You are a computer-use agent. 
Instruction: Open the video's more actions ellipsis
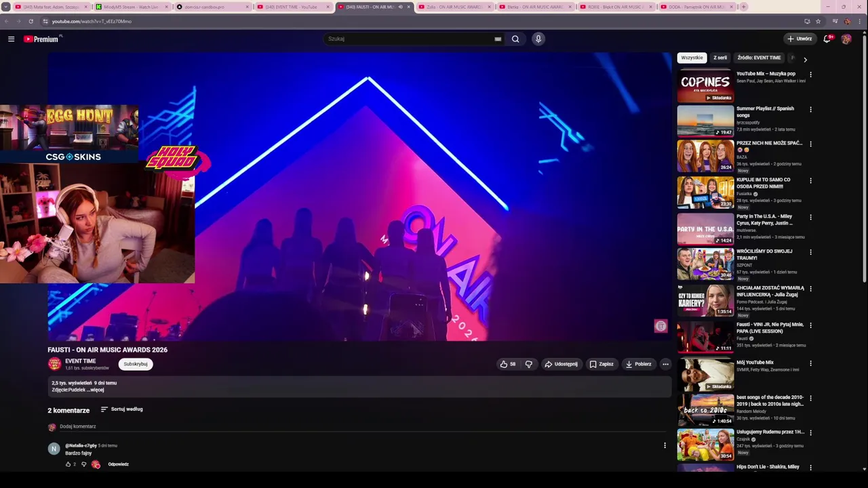pos(665,364)
